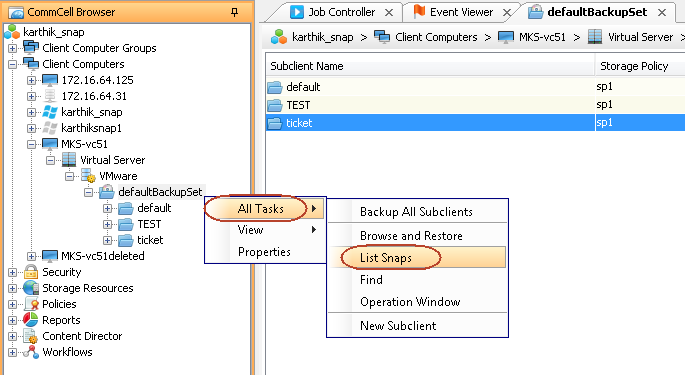Expand the MKS-vc51deleted node
The image size is (685, 375).
pyautogui.click(x=31, y=256)
